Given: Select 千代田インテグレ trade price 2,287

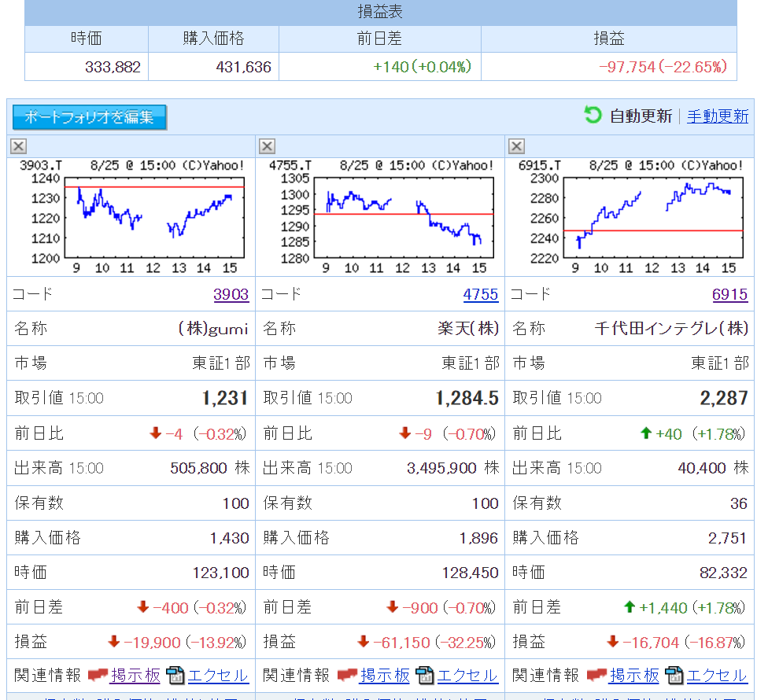Looking at the screenshot, I should coord(724,398).
